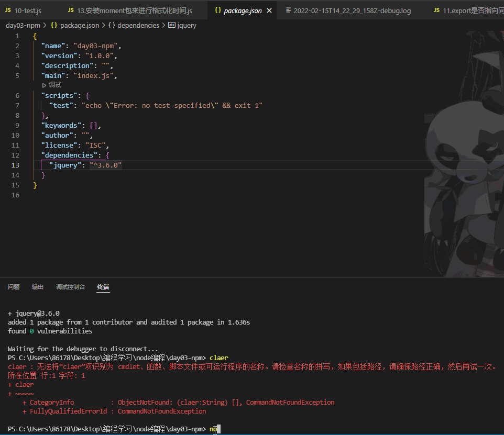Click the "+ jquery@3.6.0" terminal line
The image size is (504, 435).
coord(34,314)
